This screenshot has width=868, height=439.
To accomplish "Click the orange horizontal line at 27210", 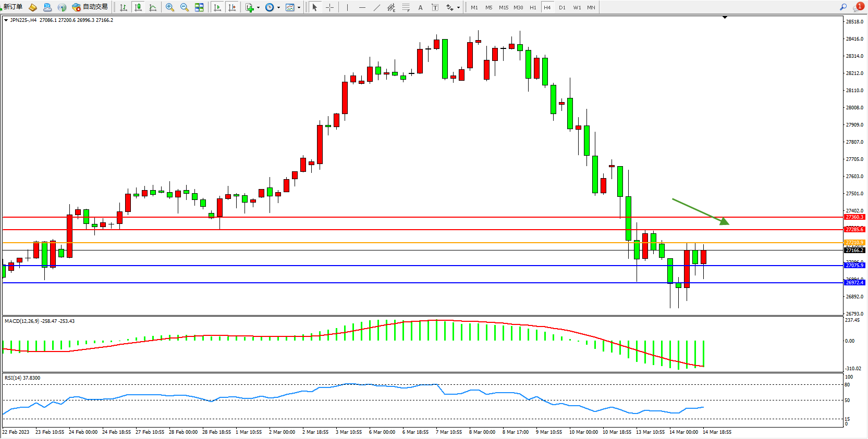I will [x=417, y=243].
